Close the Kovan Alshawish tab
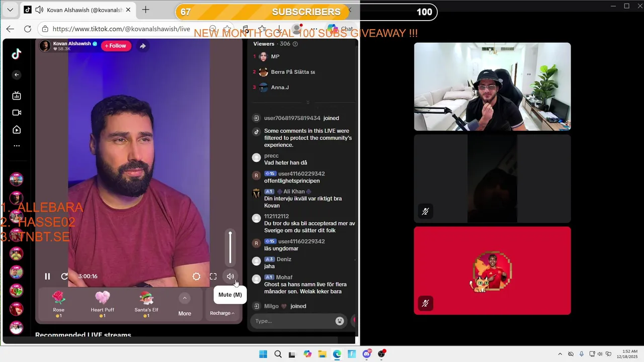This screenshot has width=644, height=362. tap(128, 10)
